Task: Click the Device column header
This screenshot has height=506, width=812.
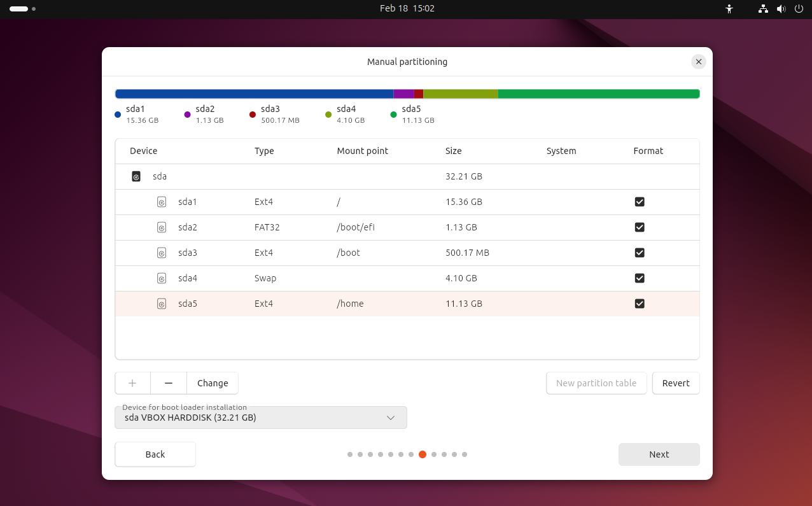Action: (x=144, y=151)
